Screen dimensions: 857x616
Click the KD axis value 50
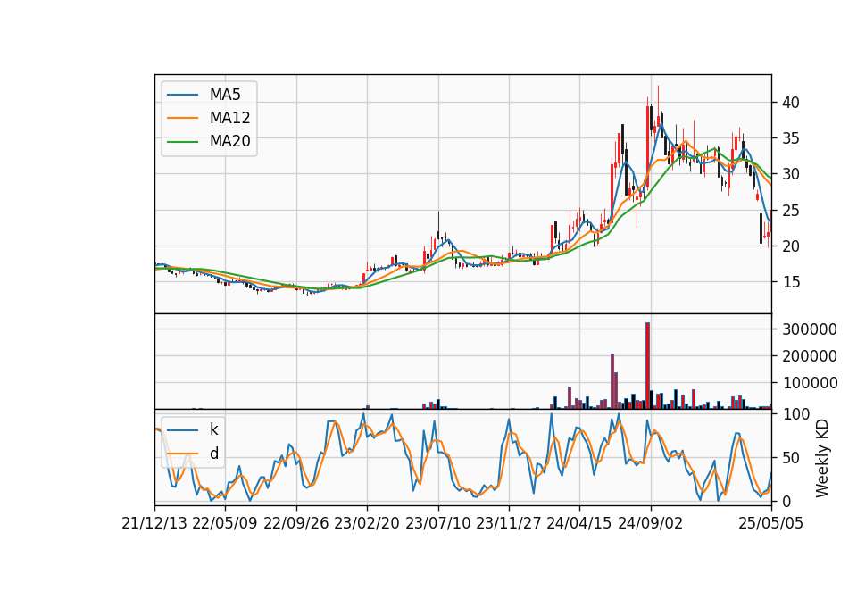click(791, 458)
